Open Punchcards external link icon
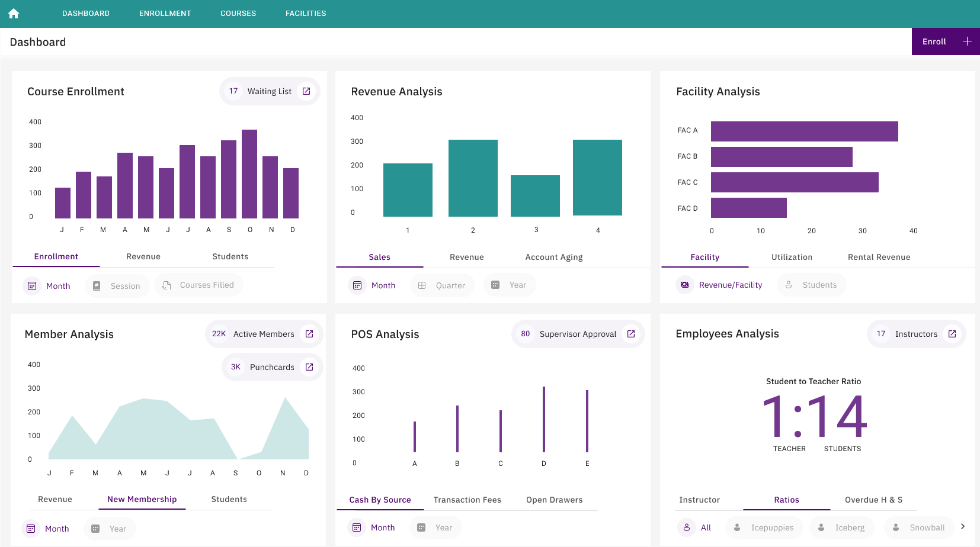980x547 pixels. [x=309, y=367]
